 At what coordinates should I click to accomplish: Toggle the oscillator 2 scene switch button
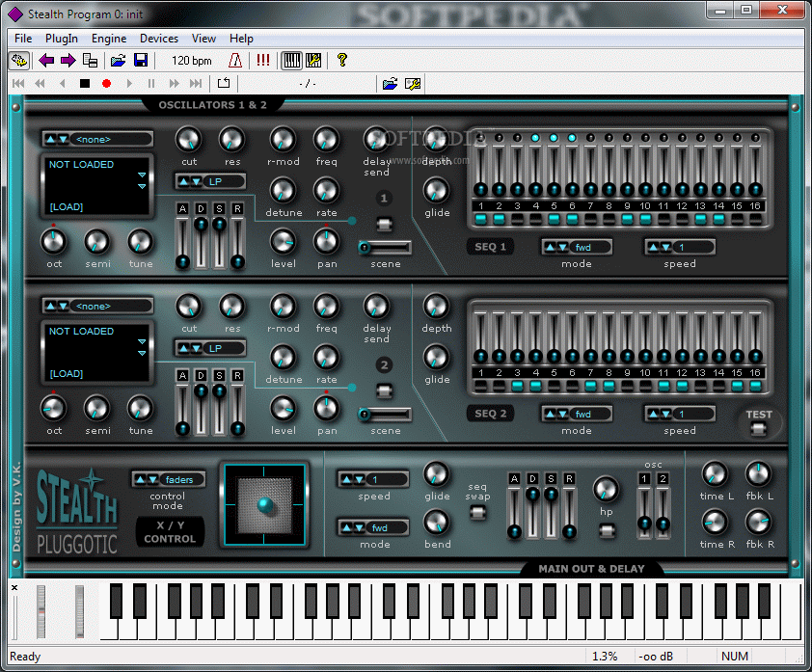tap(384, 390)
